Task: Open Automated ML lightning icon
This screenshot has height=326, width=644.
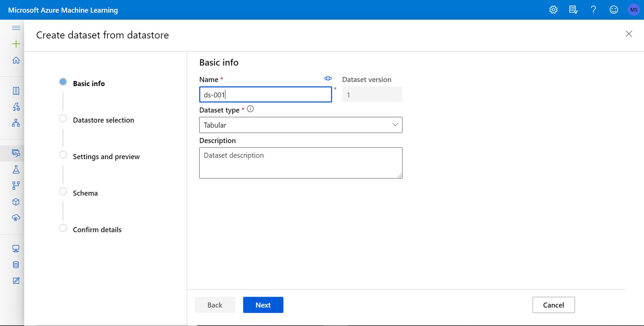Action: point(16,107)
